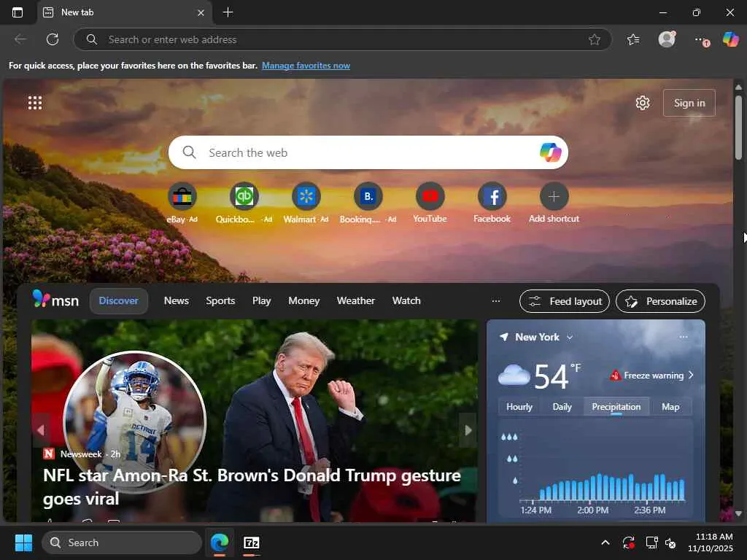
Task: Open the browser profile avatar
Action: click(x=667, y=39)
